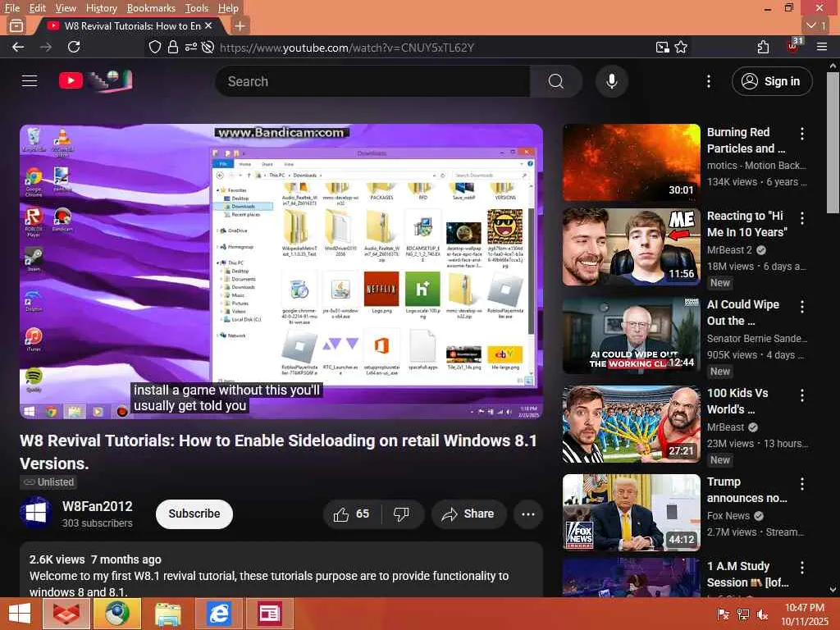Open options menu for Trump announces video

[802, 484]
